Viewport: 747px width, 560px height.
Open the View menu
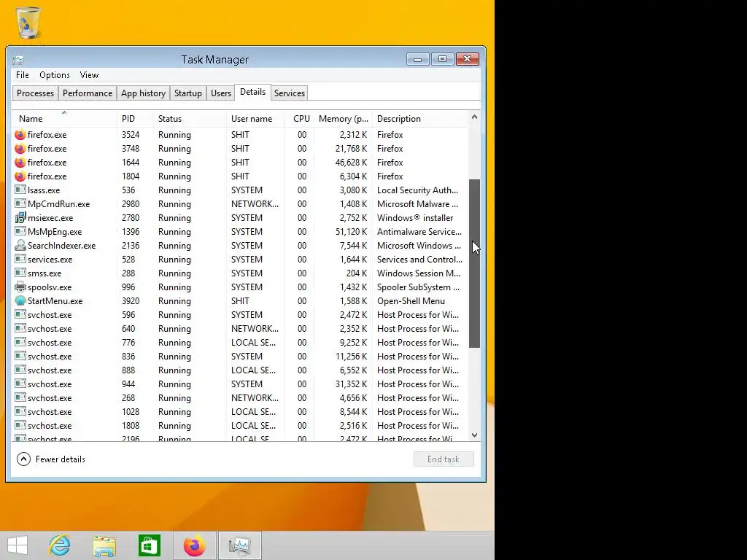89,75
